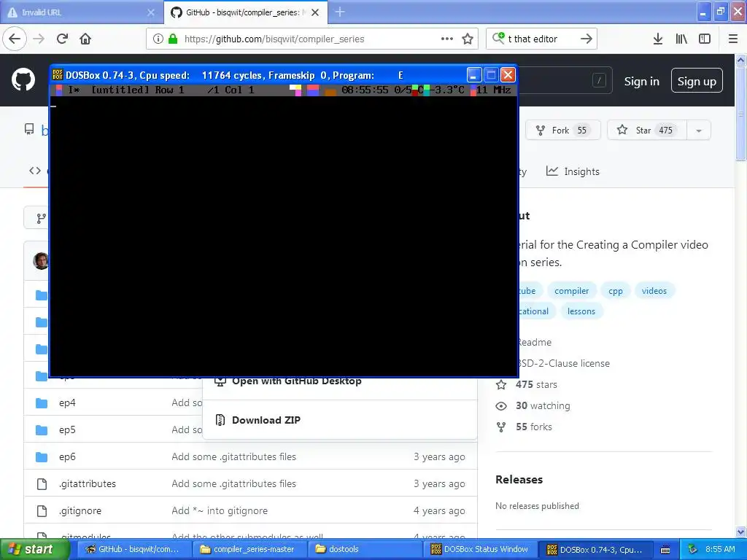Click the green padlock security icon

pos(173,39)
